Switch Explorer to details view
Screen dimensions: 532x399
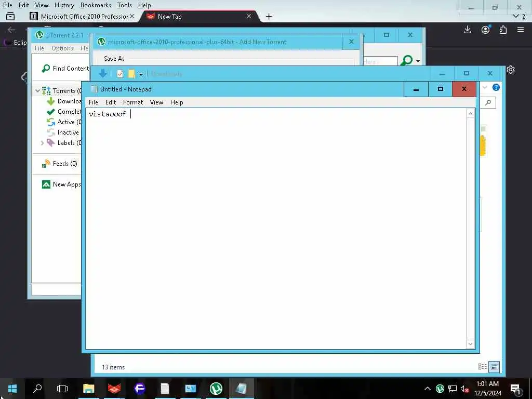(482, 366)
